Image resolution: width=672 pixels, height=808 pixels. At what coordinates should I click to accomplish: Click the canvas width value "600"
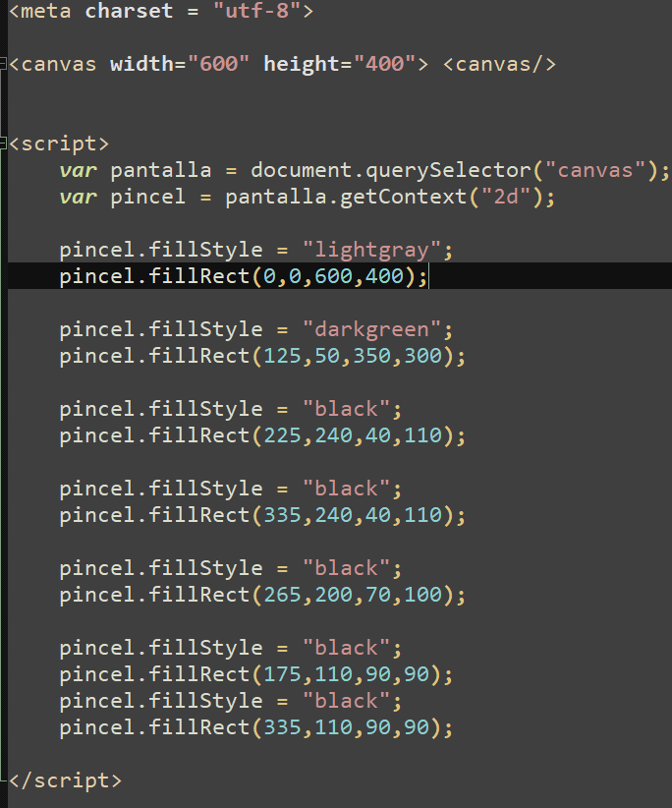point(218,65)
